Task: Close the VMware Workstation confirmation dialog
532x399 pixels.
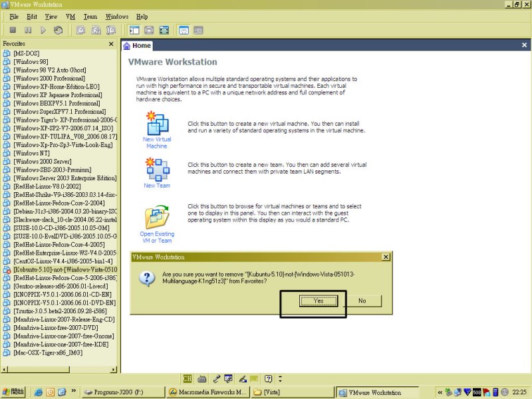Action: tap(386, 257)
